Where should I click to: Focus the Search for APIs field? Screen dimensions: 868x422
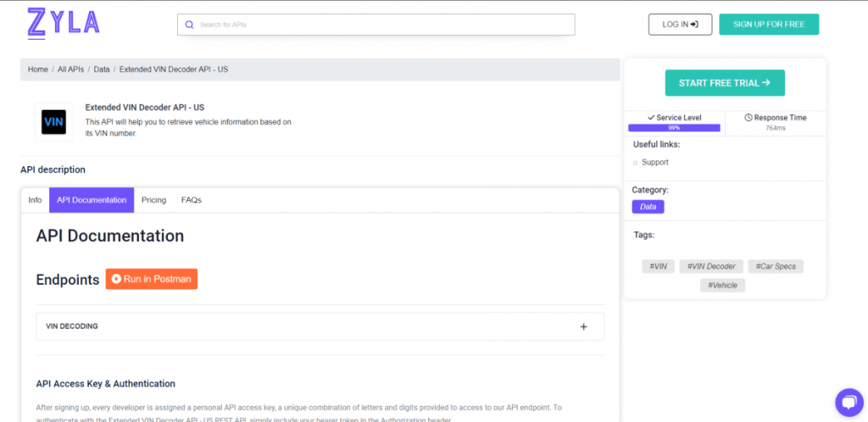coord(376,25)
